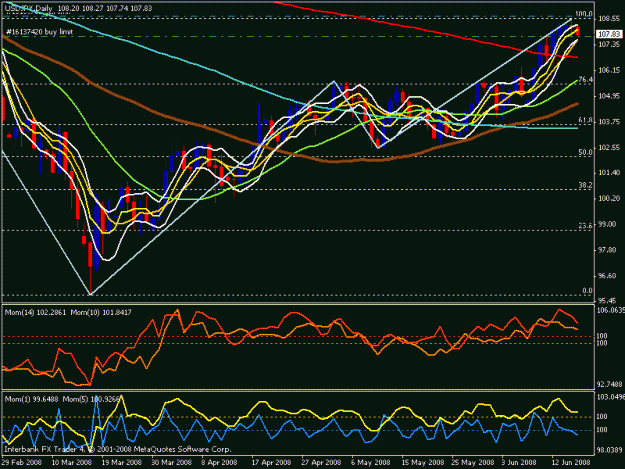
Task: Click the 25 May 2008 date label
Action: coord(472,462)
